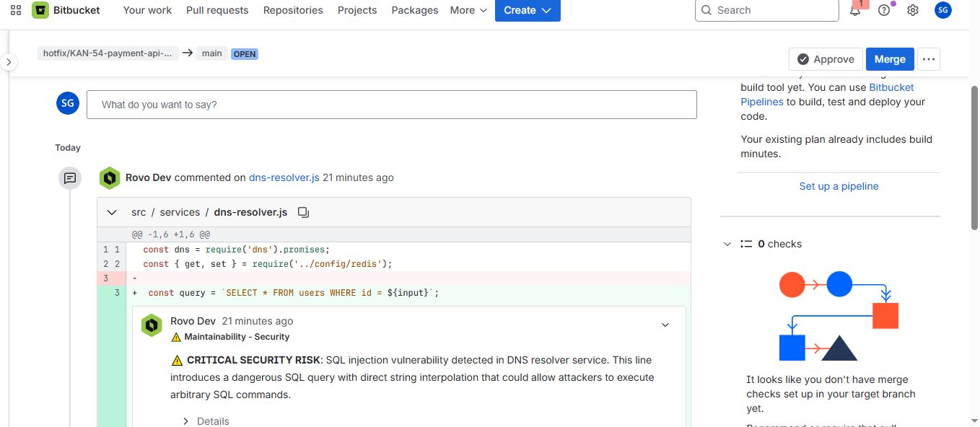Collapse the dns-resolver.js diff chevron
The width and height of the screenshot is (980, 427).
(112, 212)
